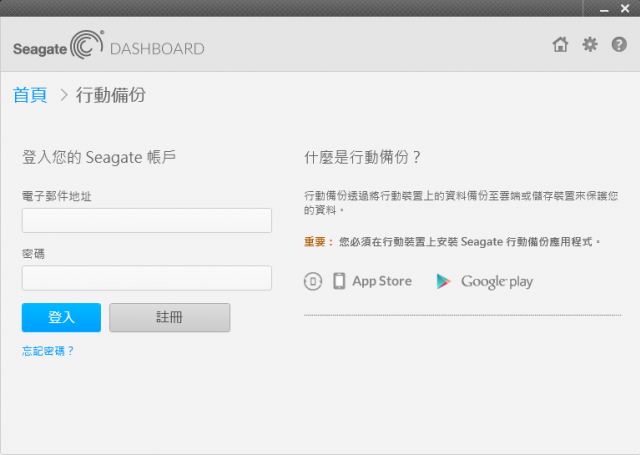Image resolution: width=640 pixels, height=455 pixels.
Task: Go to the Dashboard home icon
Action: pyautogui.click(x=560, y=44)
